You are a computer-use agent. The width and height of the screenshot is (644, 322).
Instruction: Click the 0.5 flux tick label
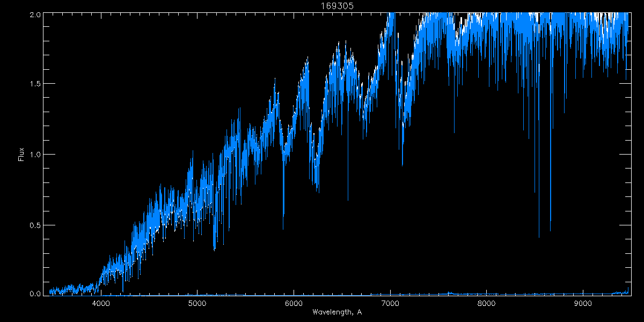tap(34, 225)
